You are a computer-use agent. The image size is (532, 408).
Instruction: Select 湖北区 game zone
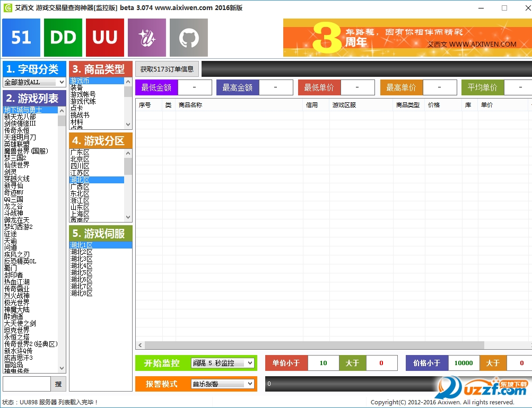pyautogui.click(x=97, y=180)
